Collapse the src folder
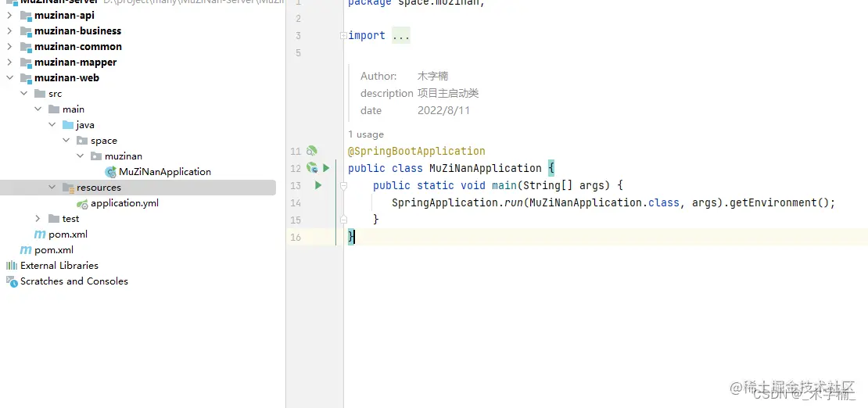This screenshot has height=408, width=868. click(23, 94)
